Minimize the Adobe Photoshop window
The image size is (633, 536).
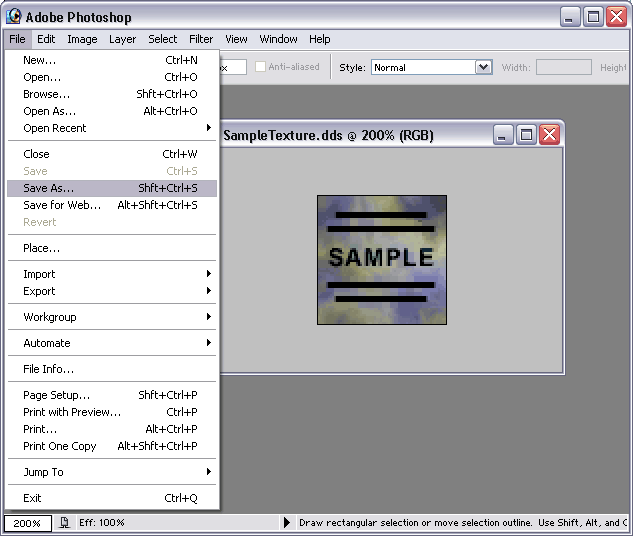pyautogui.click(x=570, y=17)
